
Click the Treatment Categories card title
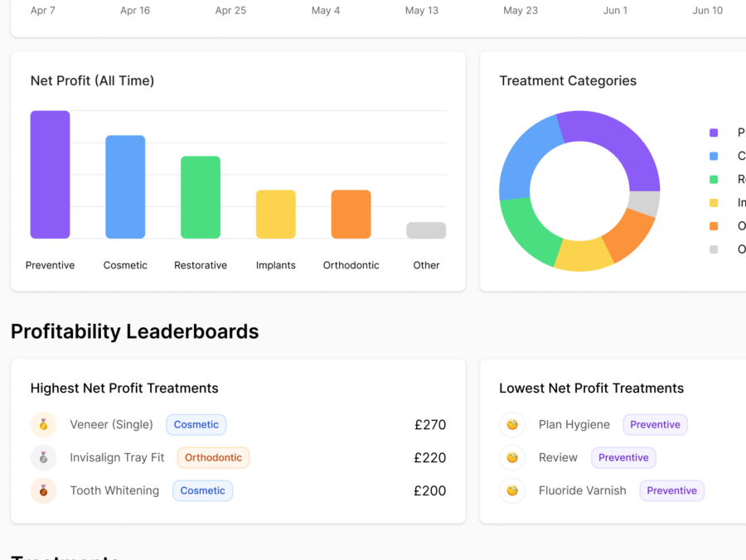[568, 81]
